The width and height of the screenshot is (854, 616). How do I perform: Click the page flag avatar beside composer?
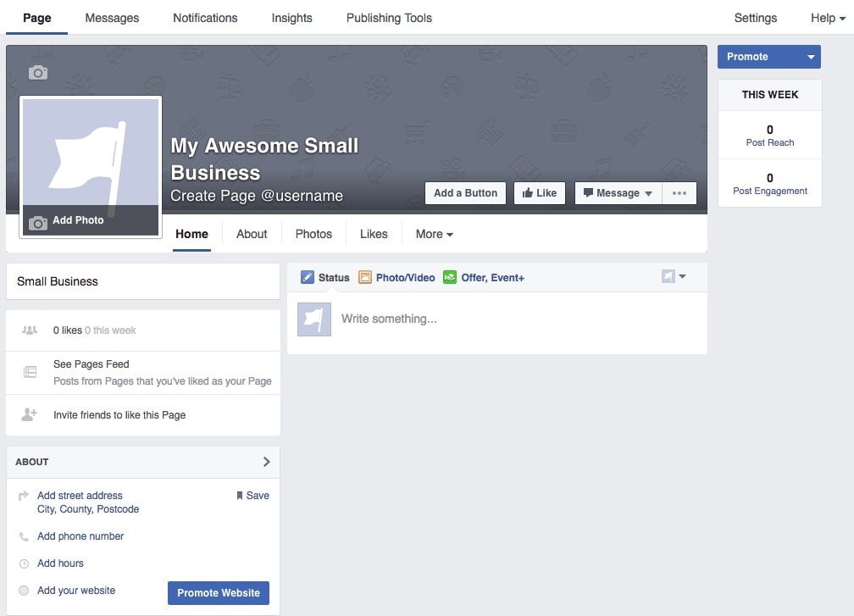click(314, 319)
